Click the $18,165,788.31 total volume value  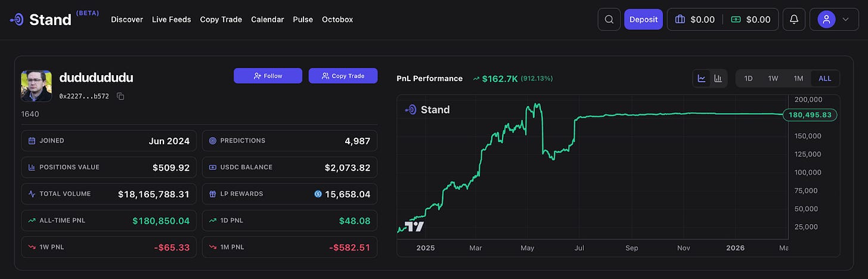coord(154,194)
